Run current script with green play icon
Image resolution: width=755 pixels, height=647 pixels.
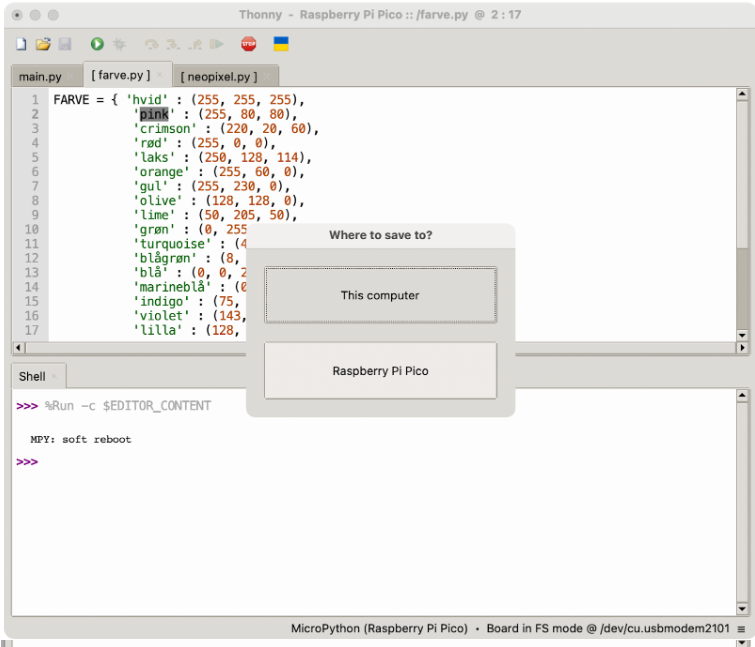tap(97, 44)
